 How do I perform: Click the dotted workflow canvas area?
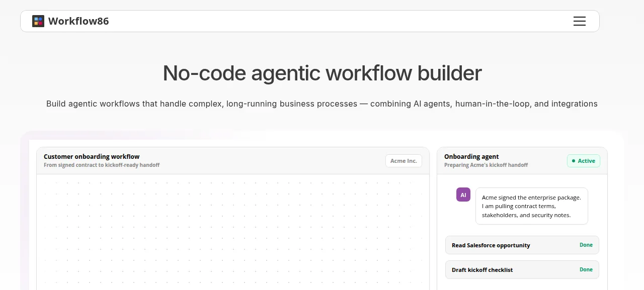click(x=233, y=232)
